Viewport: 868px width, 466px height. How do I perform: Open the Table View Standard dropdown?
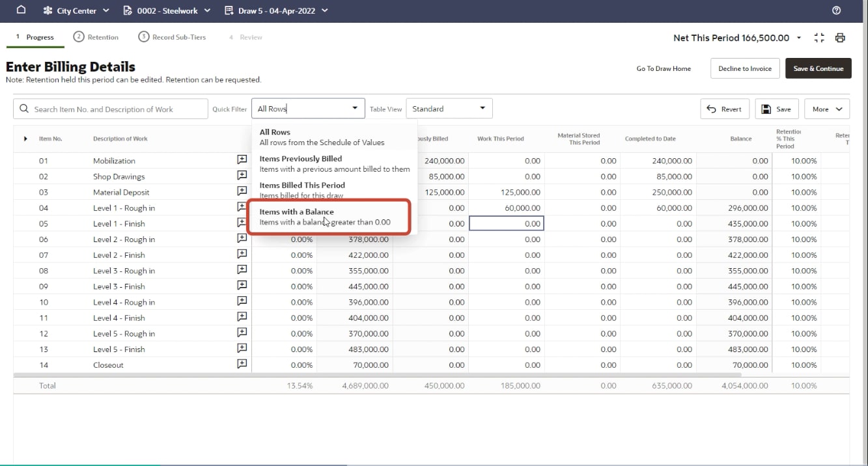[x=449, y=109]
